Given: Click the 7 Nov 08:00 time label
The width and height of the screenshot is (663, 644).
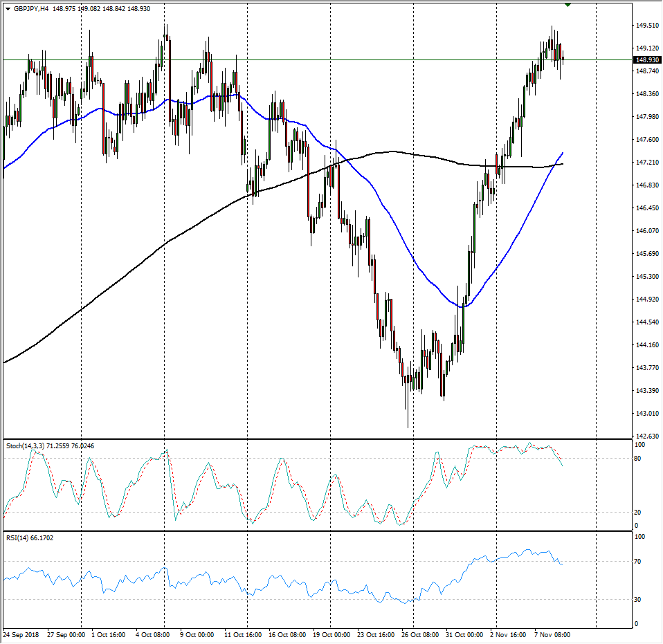Looking at the screenshot, I should click(x=551, y=634).
